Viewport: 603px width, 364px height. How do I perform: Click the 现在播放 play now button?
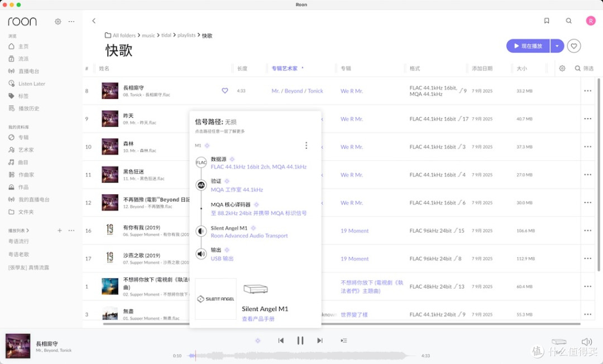pos(528,46)
